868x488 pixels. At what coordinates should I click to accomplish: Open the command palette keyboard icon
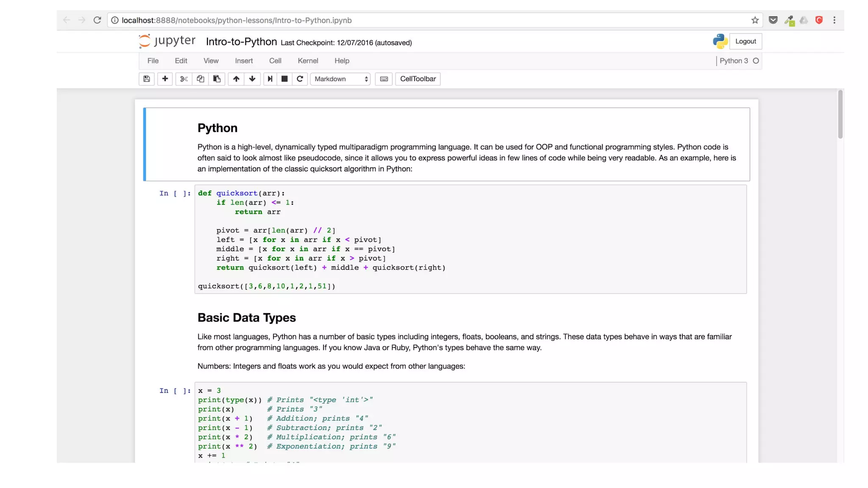(x=384, y=79)
